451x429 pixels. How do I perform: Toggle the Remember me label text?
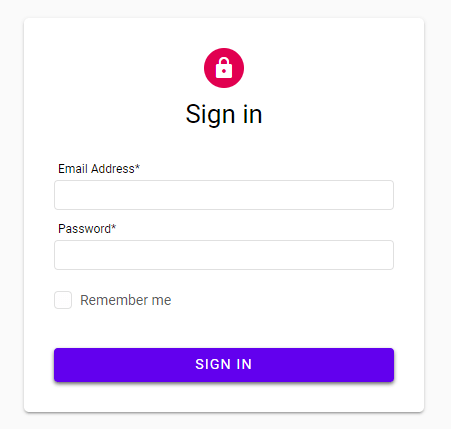click(126, 300)
